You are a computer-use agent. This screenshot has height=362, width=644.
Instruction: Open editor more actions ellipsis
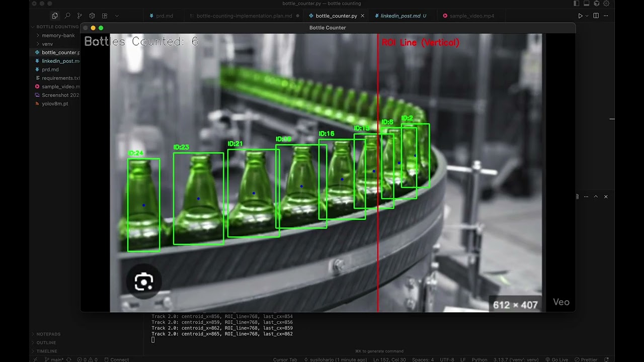point(607,16)
